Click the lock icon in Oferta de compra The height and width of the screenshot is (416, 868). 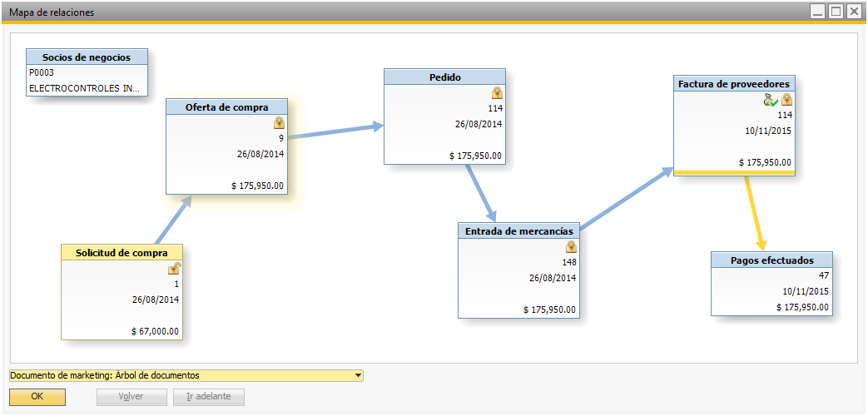(x=280, y=123)
